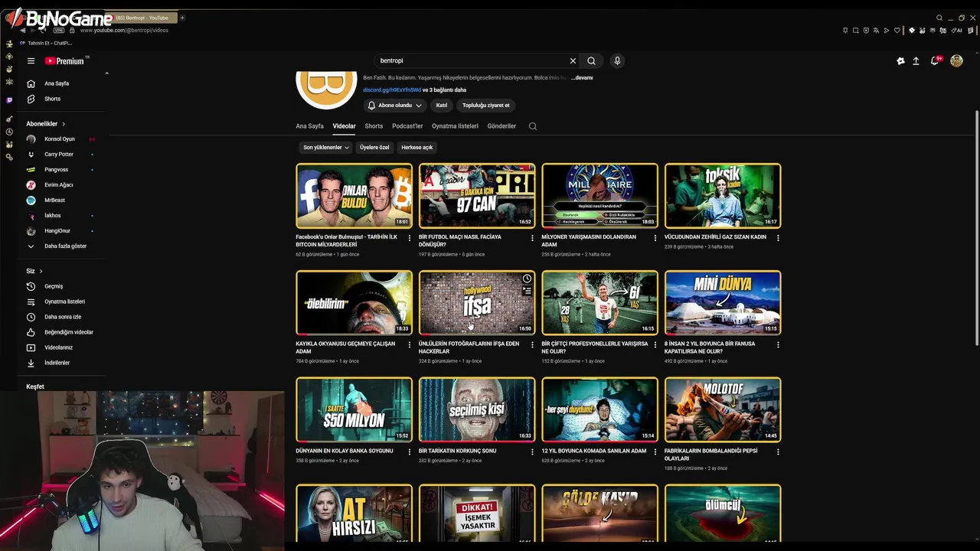Open three-dot menu for the Facebook'u Onlar Bulmuştu video
This screenshot has height=551, width=980.
409,238
